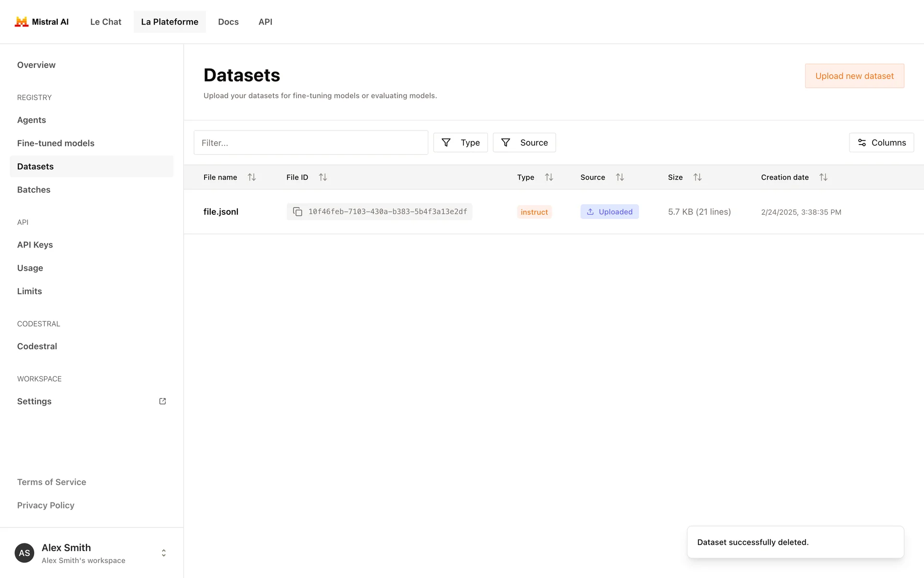
Task: Sort by Size column arrows icon
Action: [x=697, y=177]
